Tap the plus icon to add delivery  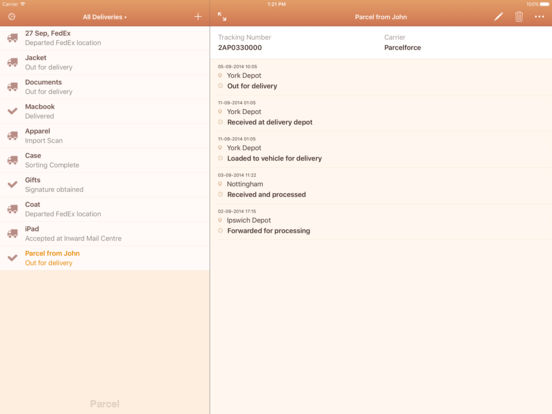(198, 17)
